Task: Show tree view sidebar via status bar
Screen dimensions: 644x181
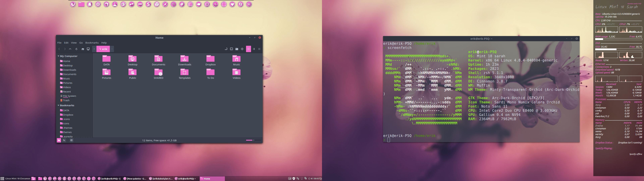Action: (64, 140)
